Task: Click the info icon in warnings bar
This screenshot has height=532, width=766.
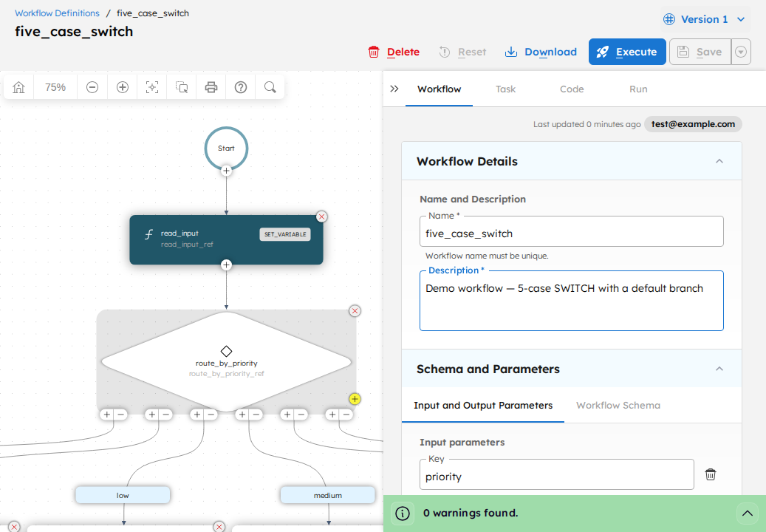Action: click(x=403, y=514)
